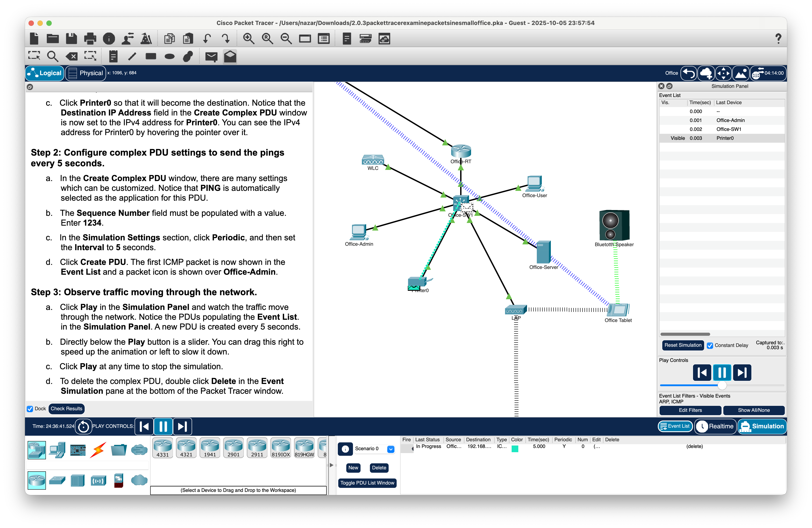Image resolution: width=812 pixels, height=528 pixels.
Task: Select the Delete tool icon
Action: coord(72,56)
